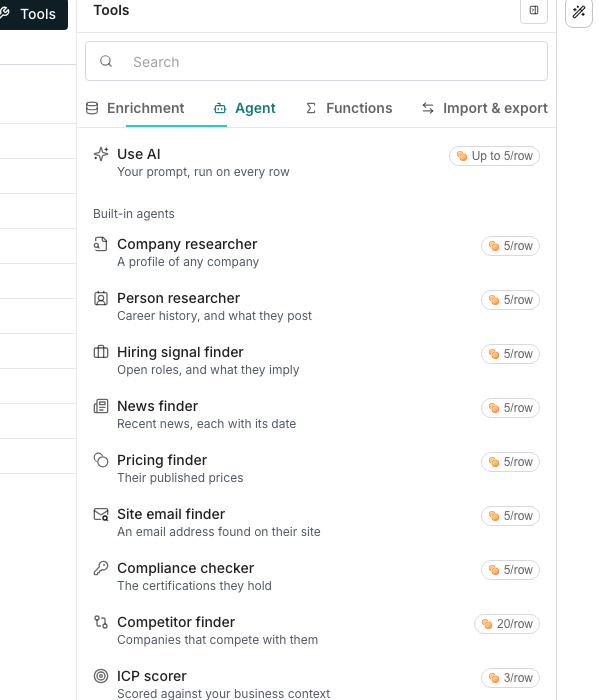Collapse the Tools panel using the sidebar icon
Image resolution: width=600 pixels, height=700 pixels.
533,11
